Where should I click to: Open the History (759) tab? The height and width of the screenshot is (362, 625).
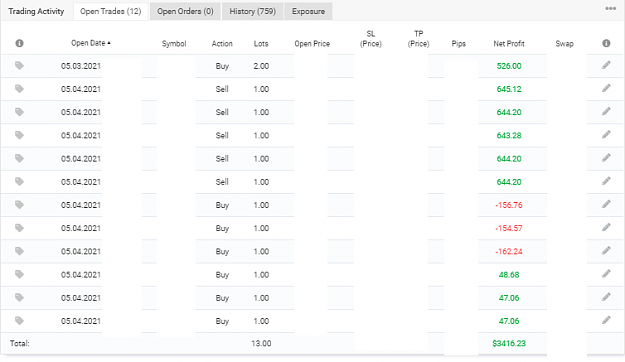pos(252,11)
